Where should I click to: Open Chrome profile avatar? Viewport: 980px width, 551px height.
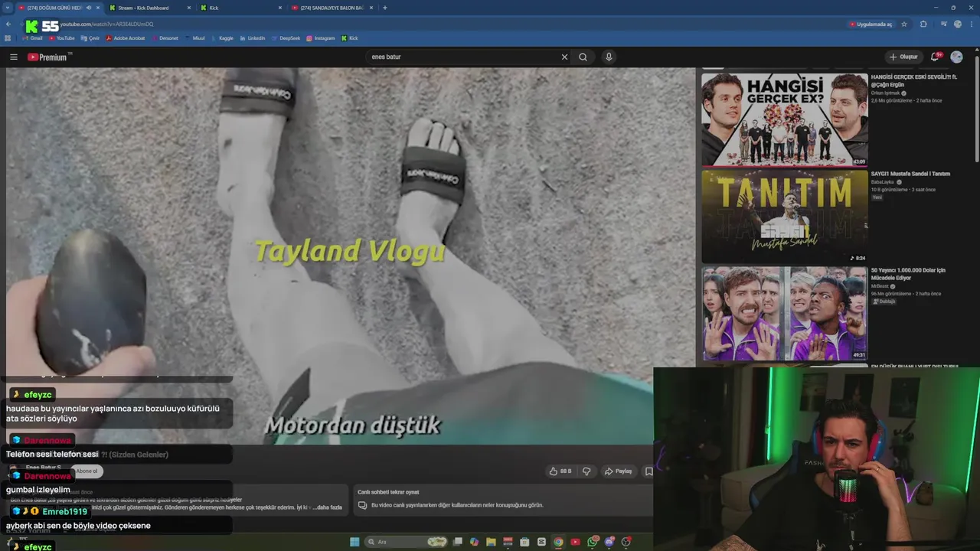coord(958,24)
